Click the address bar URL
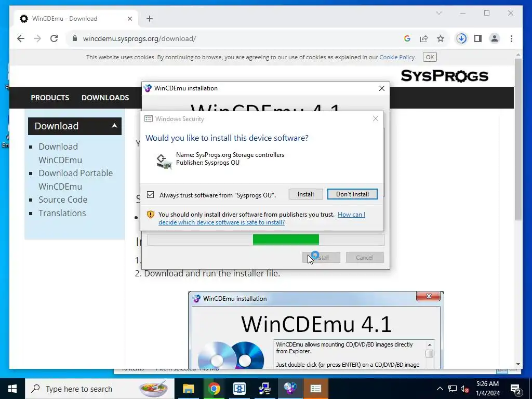 point(139,38)
